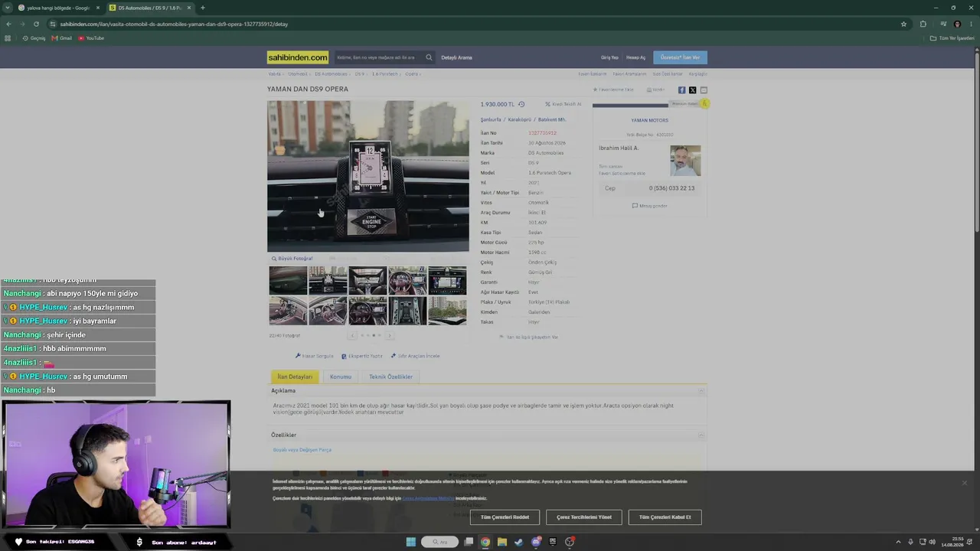Open Giriş Yap link

609,57
